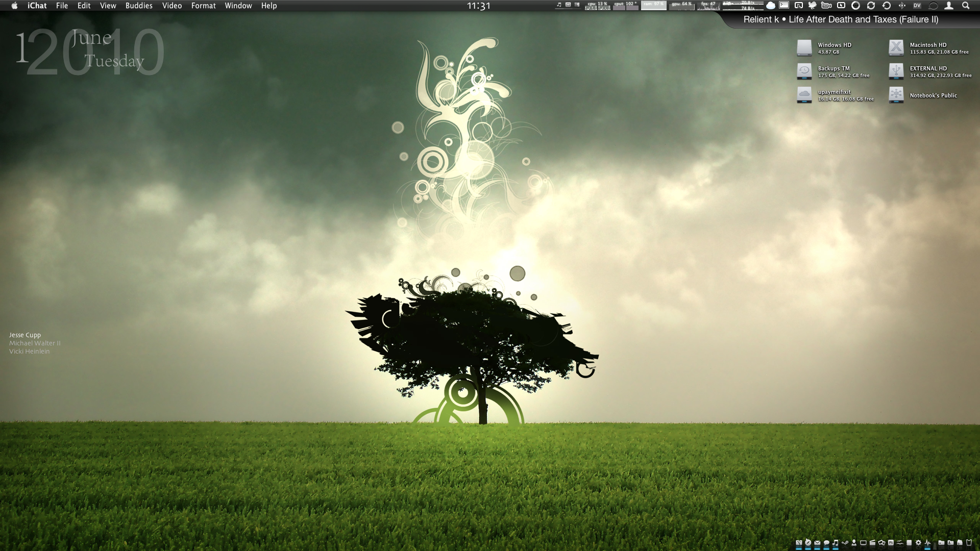Open Activity Monitor pulse dock icon
Image resolution: width=980 pixels, height=551 pixels.
[x=927, y=543]
